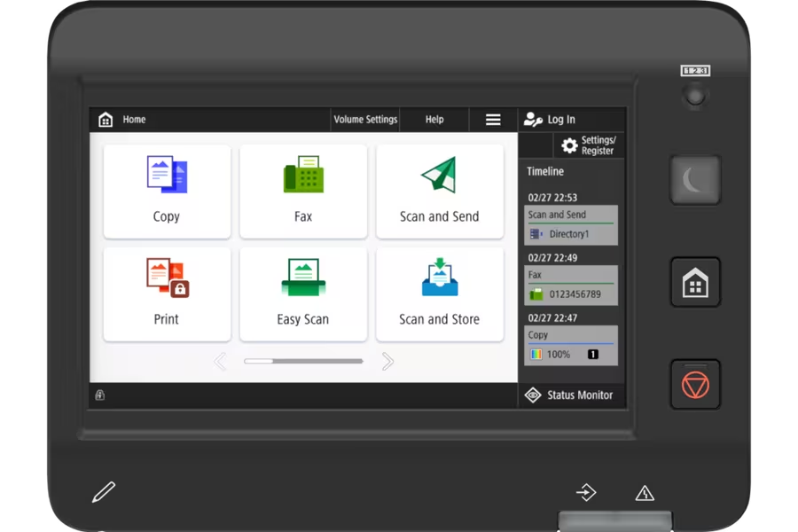This screenshot has height=532, width=798.
Task: Start Easy Scan
Action: [x=303, y=293]
